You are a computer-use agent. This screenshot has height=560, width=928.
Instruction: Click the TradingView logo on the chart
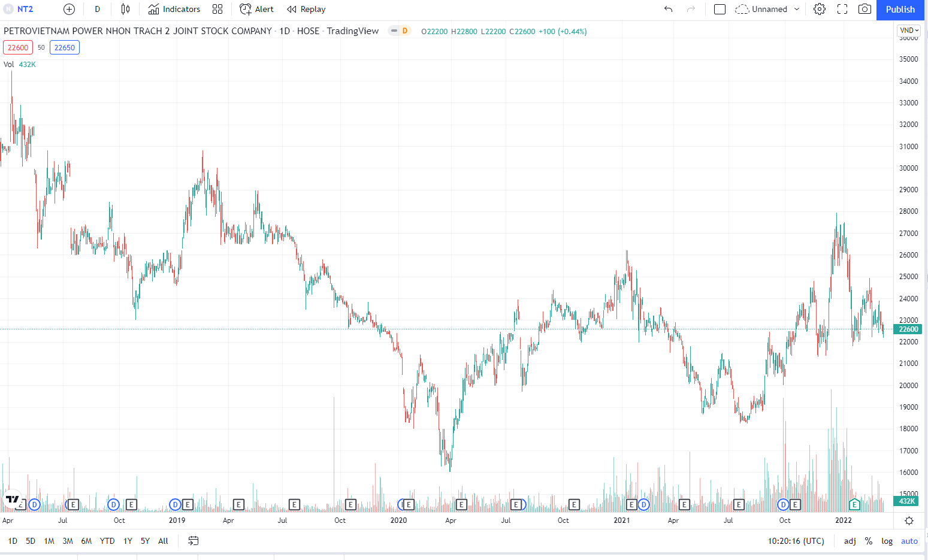[13, 498]
